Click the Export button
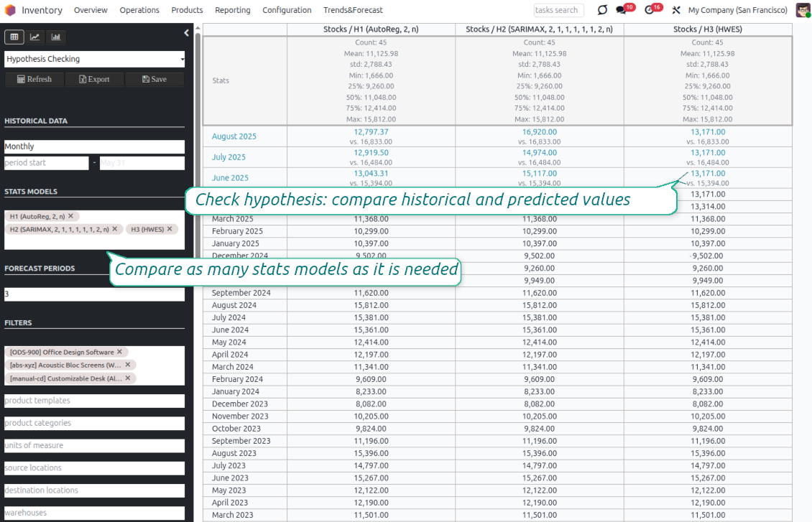 pos(94,79)
